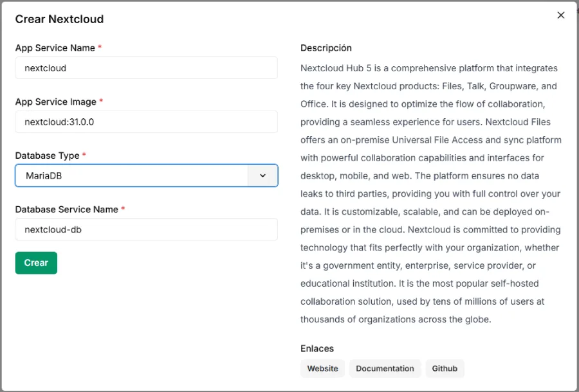Screen dimensions: 579x392
Task: Open the Website link
Action: (322, 368)
